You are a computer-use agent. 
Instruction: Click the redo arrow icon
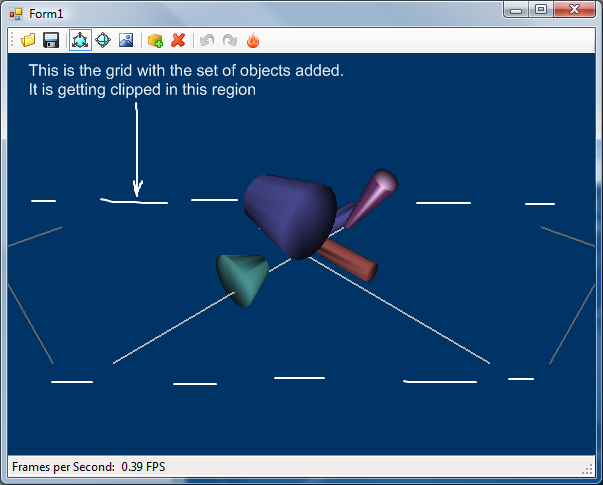click(230, 40)
